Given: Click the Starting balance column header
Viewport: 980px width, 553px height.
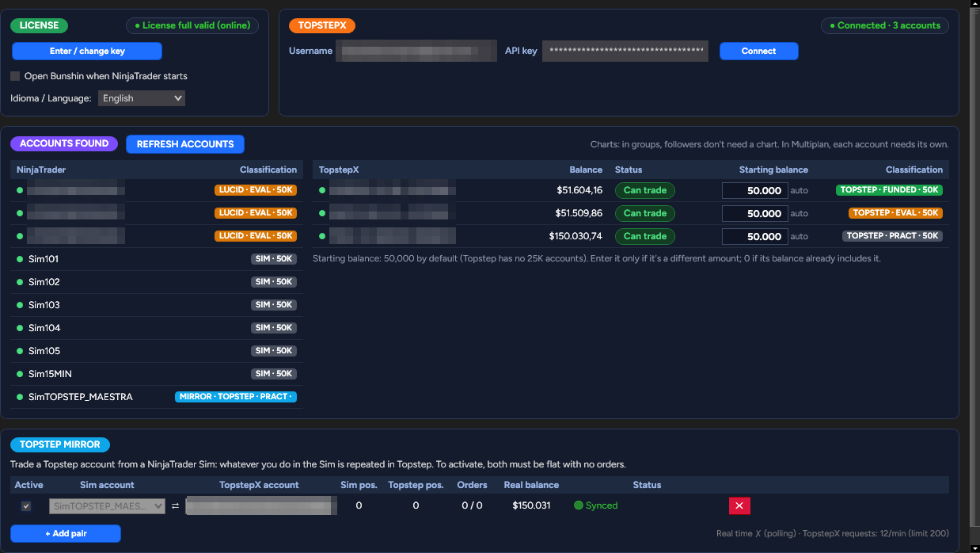Looking at the screenshot, I should [x=773, y=170].
